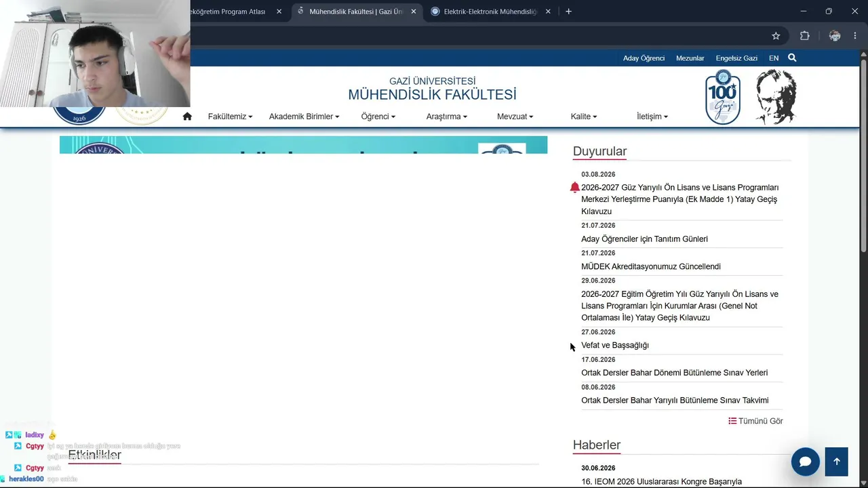Open the site search magnifier

(792, 58)
